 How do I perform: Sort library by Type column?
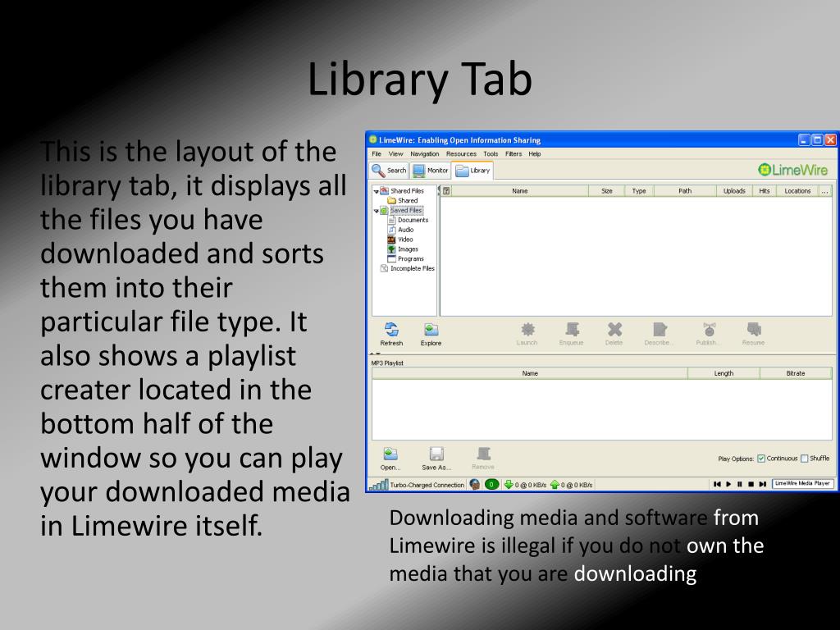pyautogui.click(x=639, y=190)
